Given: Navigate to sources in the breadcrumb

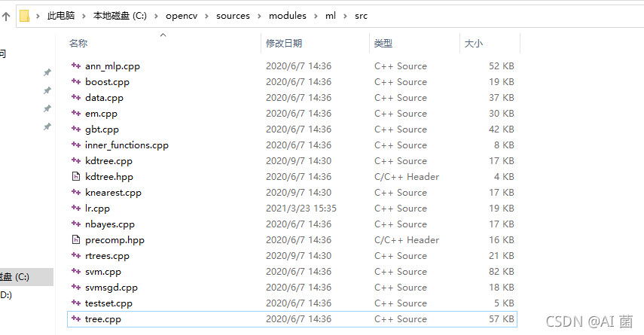Looking at the screenshot, I should click(233, 16).
